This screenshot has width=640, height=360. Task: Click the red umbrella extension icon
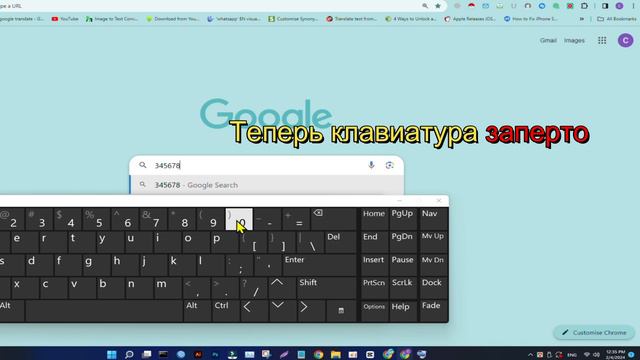point(471,6)
